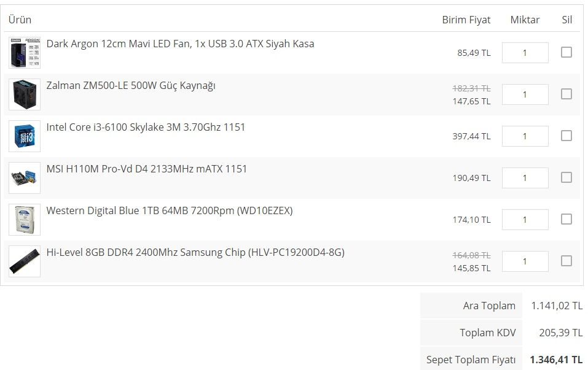The height and width of the screenshot is (370, 588).
Task: Click the MSI motherboard thumbnail image
Action: [25, 177]
